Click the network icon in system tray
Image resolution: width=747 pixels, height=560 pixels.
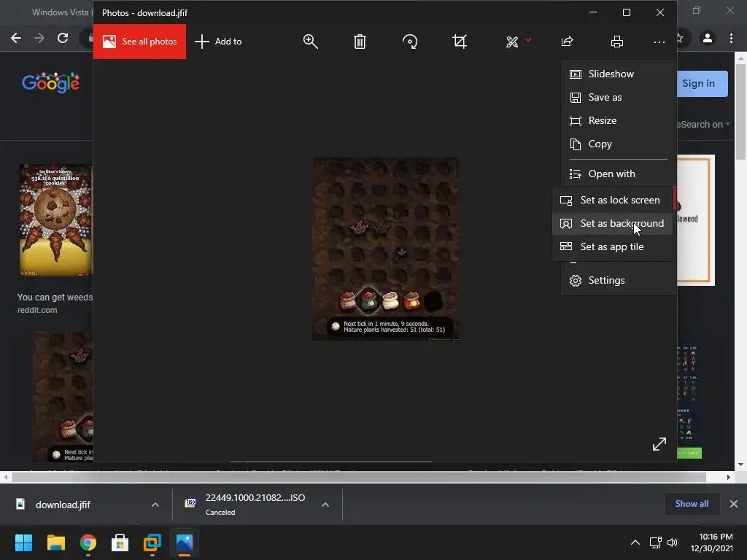click(656, 542)
